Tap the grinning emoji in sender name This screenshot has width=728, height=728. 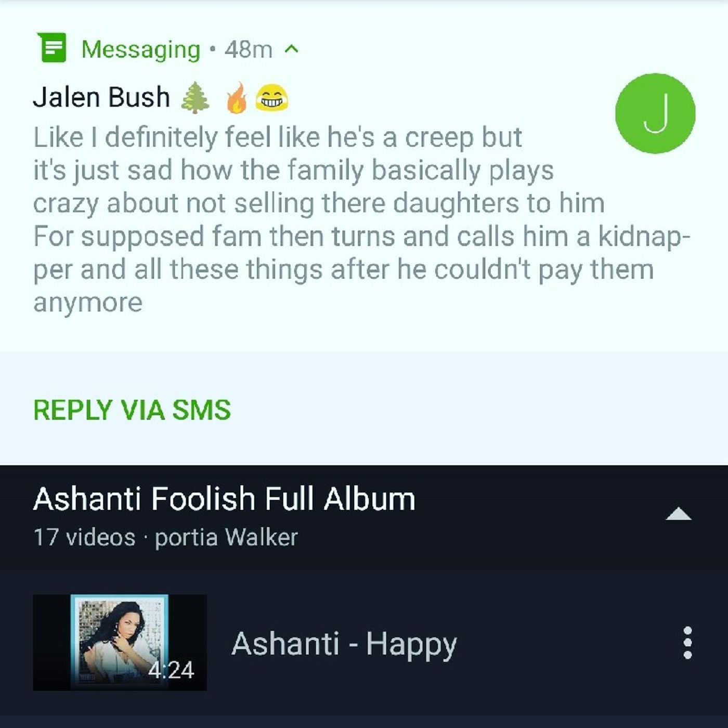(272, 98)
